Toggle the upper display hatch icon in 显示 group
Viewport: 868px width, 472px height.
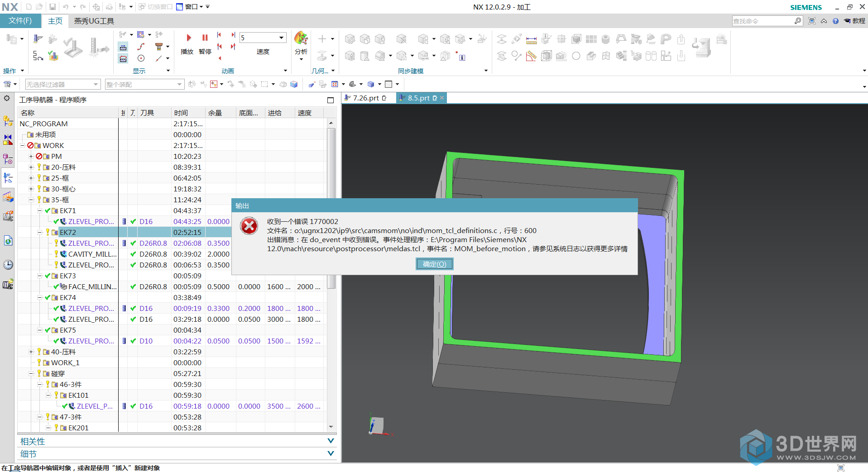tap(123, 47)
